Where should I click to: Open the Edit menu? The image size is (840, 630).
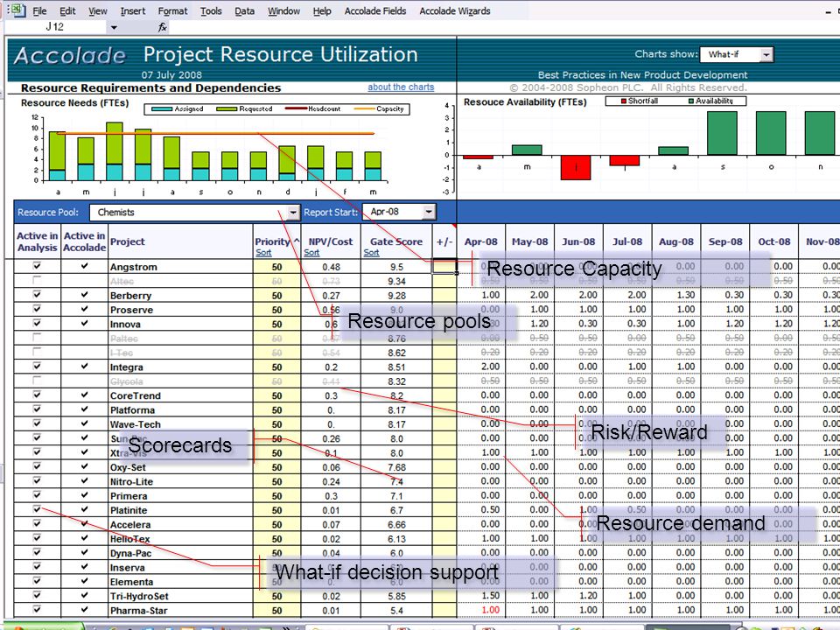[x=67, y=10]
